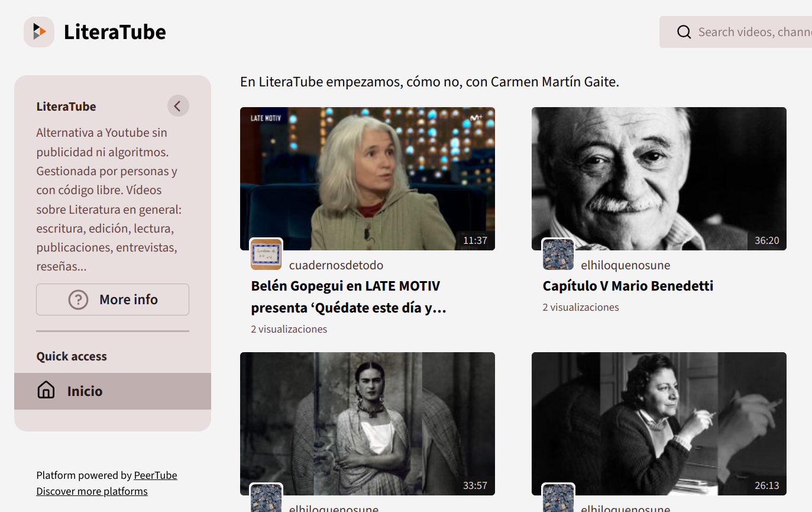Viewport: 812px width, 512px height.
Task: Click the question mark icon in More info
Action: (x=78, y=300)
